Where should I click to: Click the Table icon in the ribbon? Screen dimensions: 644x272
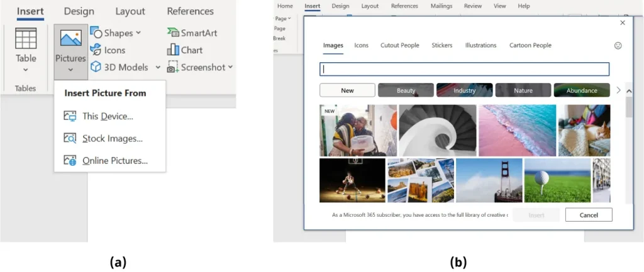click(x=26, y=39)
